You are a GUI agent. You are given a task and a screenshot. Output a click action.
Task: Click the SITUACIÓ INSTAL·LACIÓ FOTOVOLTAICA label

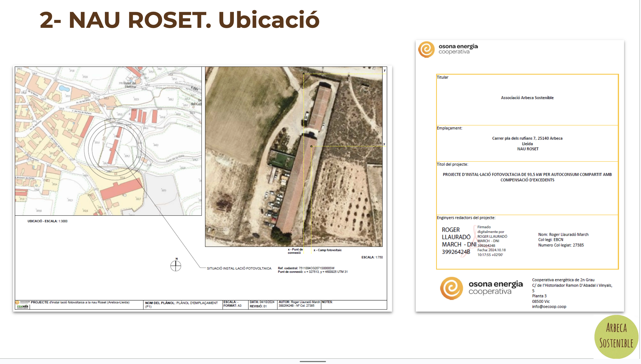click(239, 268)
